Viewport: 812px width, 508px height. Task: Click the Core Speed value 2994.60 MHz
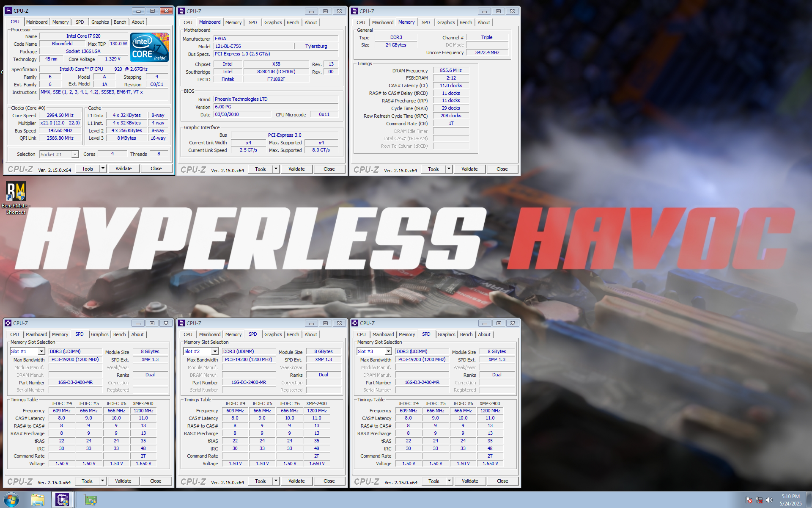point(60,115)
